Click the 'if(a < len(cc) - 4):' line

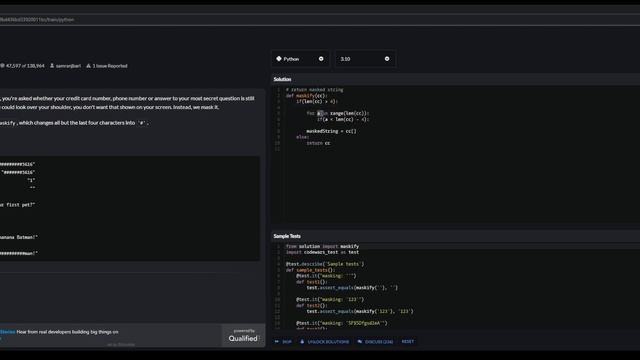pyautogui.click(x=343, y=120)
